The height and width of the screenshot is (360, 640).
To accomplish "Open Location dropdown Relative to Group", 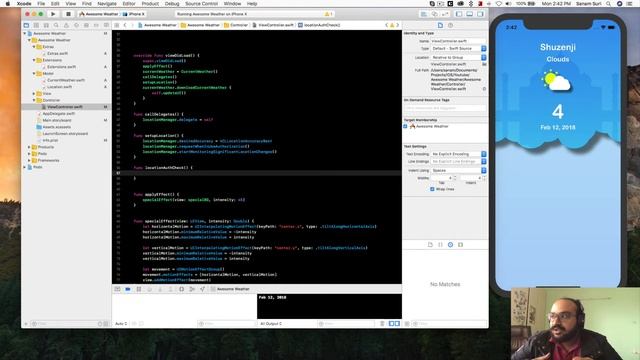I will coord(458,58).
